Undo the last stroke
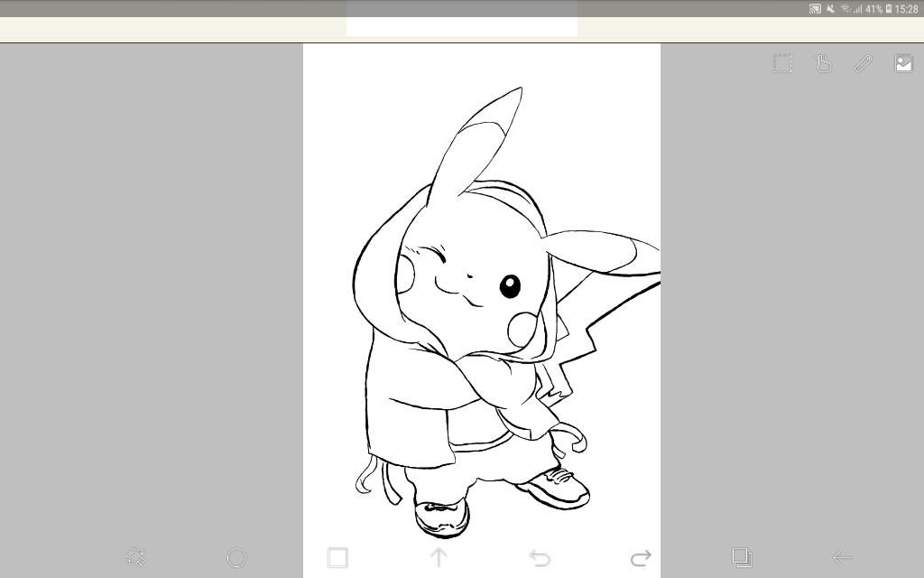Screen dimensions: 924x578 click(540, 557)
